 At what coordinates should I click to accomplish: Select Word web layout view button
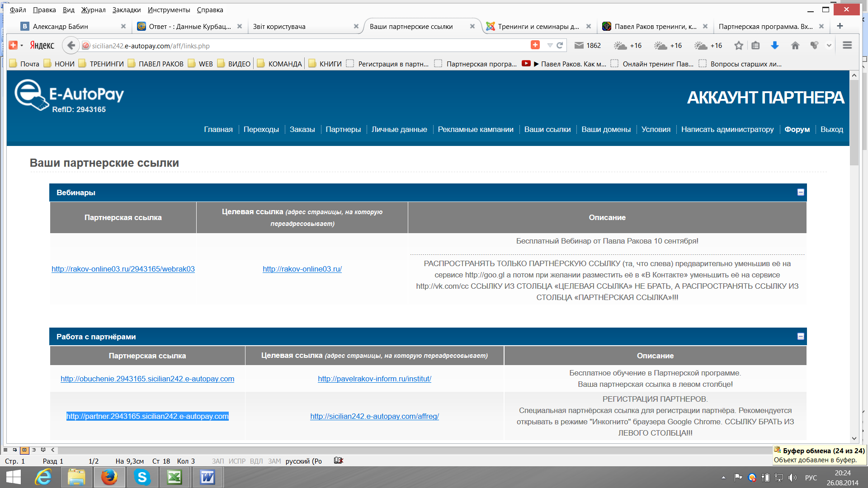[15, 450]
